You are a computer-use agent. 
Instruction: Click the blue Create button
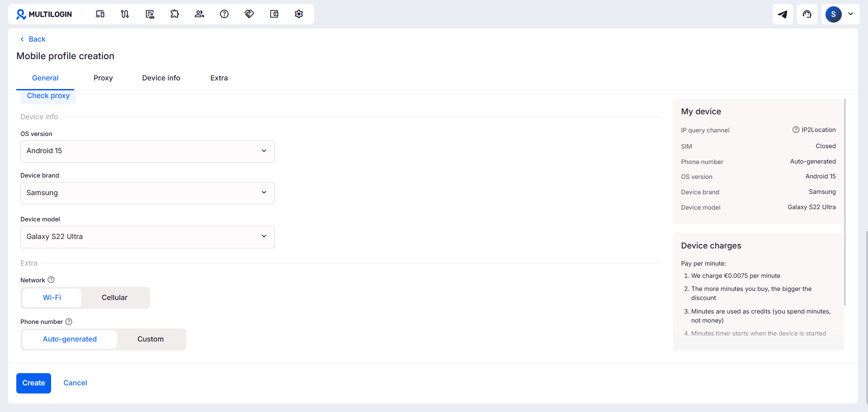tap(33, 383)
